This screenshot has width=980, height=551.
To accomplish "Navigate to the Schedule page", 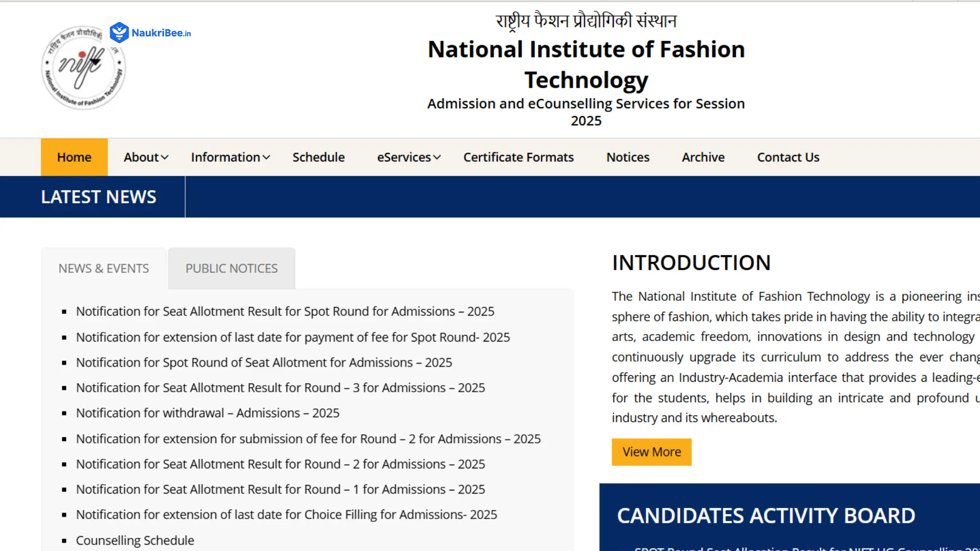I will pos(318,157).
